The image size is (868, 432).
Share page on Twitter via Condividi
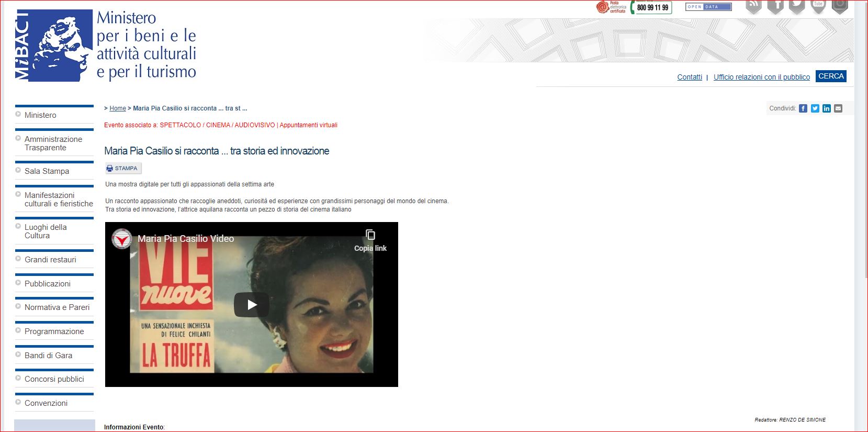[815, 108]
